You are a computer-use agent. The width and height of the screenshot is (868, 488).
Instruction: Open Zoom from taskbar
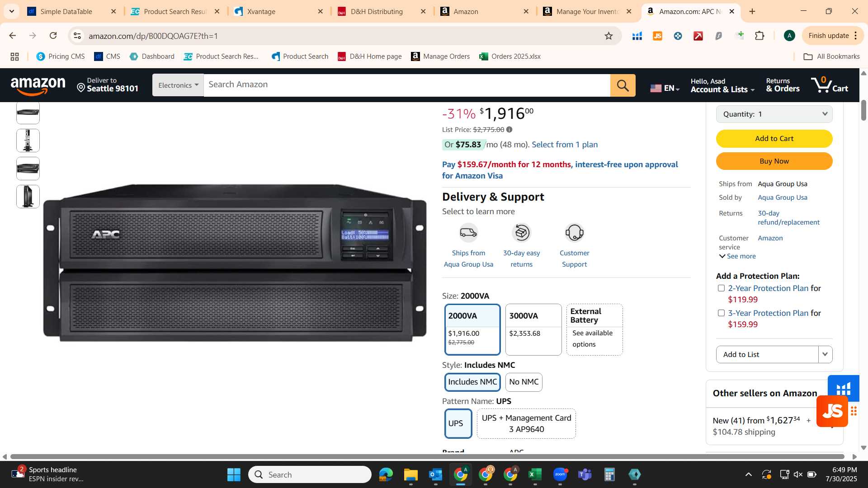pyautogui.click(x=560, y=474)
